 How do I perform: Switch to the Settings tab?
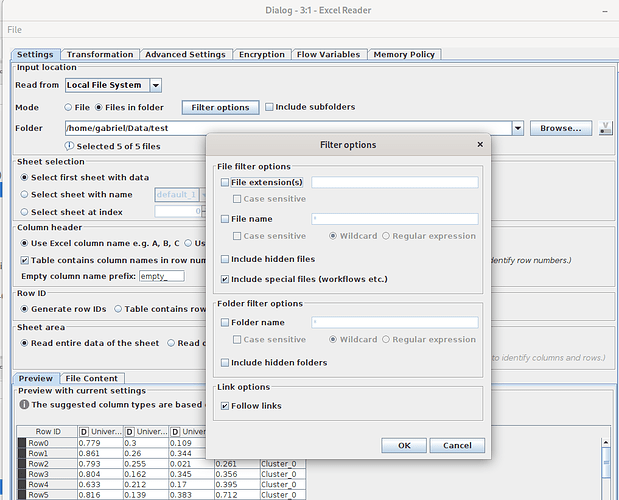[35, 54]
